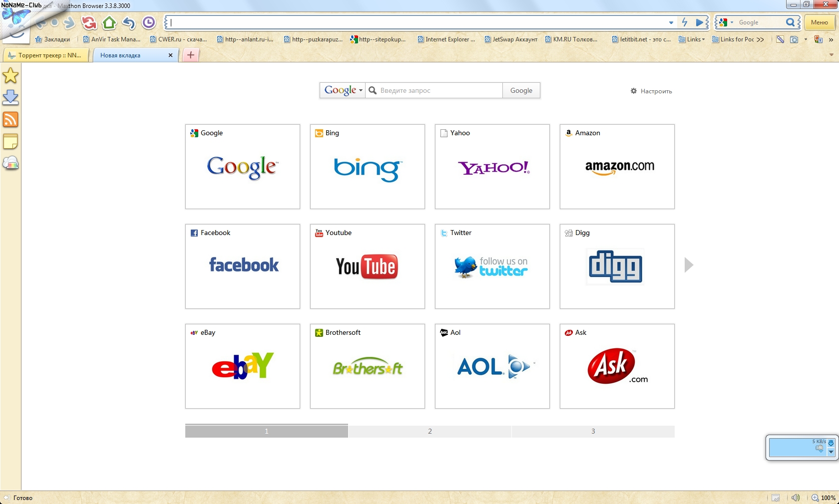Viewport: 839px width, 504px height.
Task: Go to the Home page icon
Action: coord(109,23)
